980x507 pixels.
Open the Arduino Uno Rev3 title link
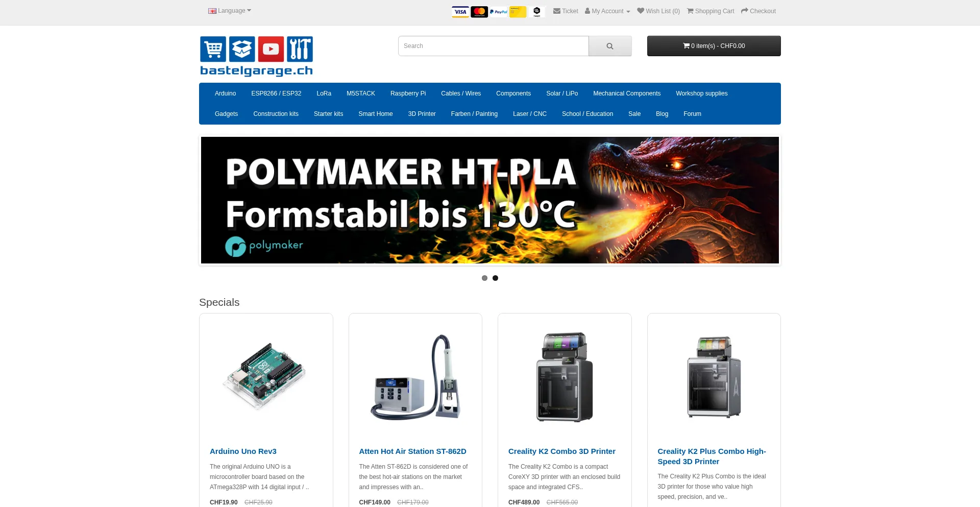coord(243,451)
